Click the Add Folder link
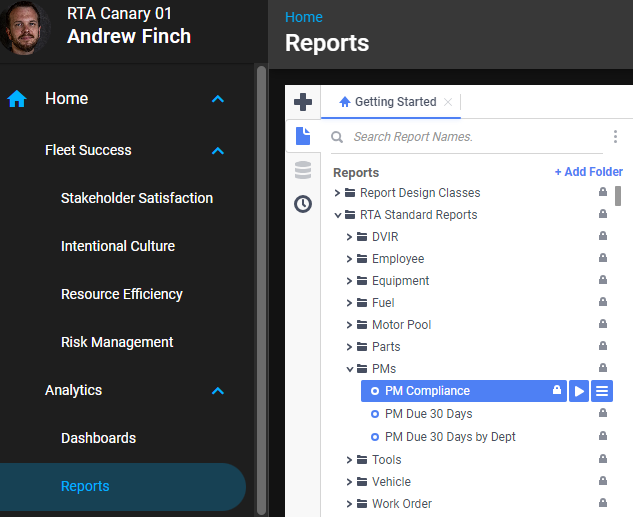 tap(588, 172)
